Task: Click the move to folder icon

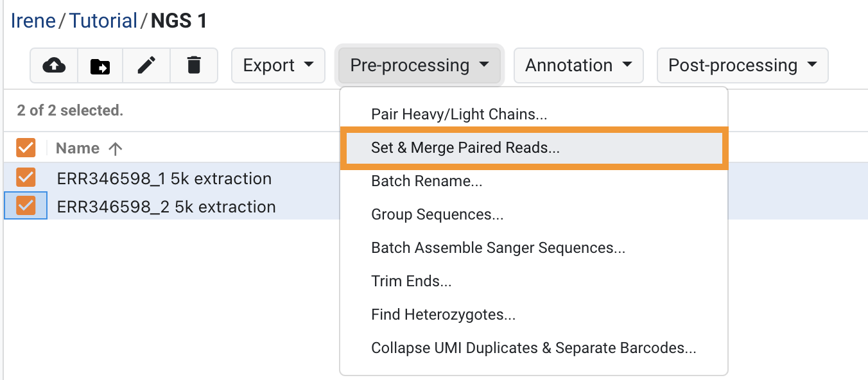Action: point(100,65)
